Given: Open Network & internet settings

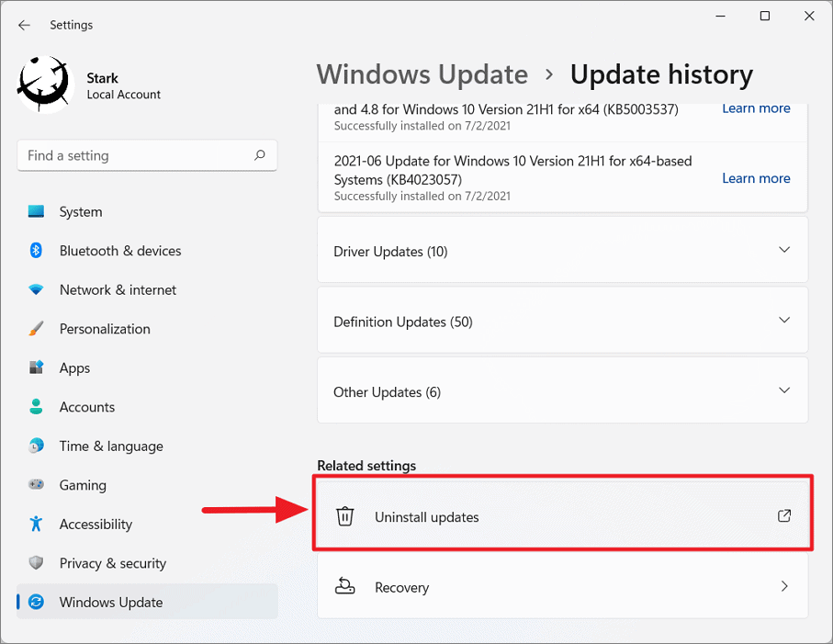Looking at the screenshot, I should (147, 289).
